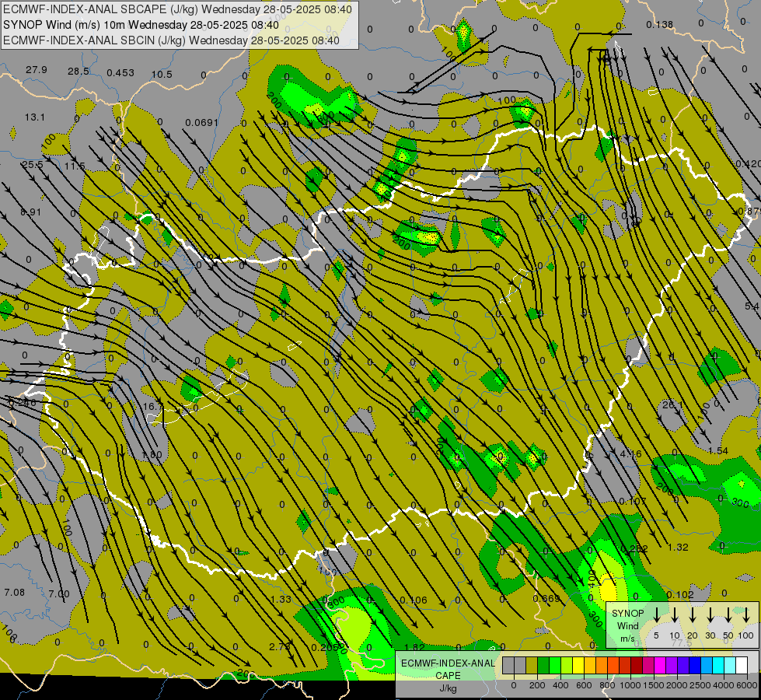Click the map value 0.102
The width and height of the screenshot is (761, 700).
point(680,594)
